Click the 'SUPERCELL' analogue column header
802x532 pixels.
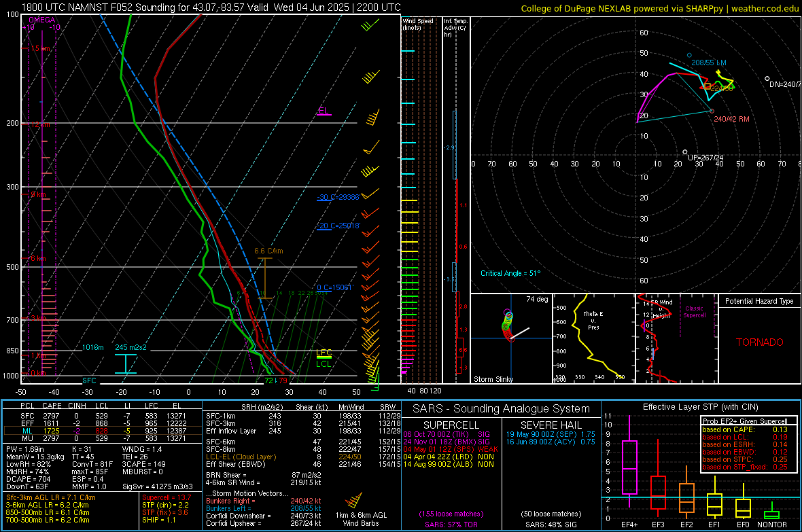(451, 425)
